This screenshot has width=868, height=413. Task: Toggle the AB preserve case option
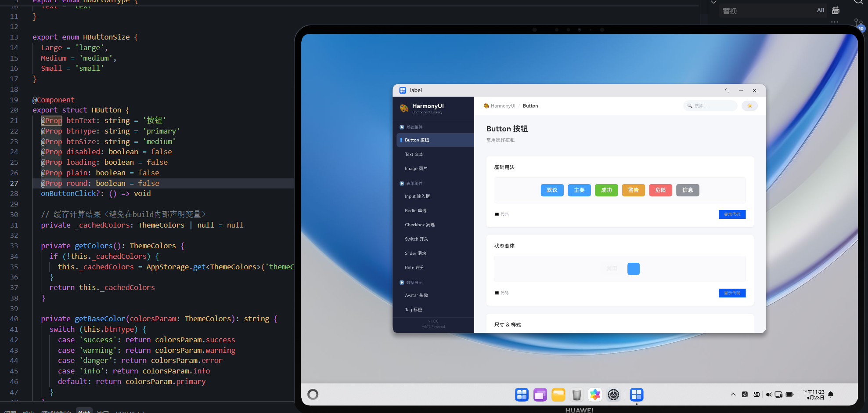point(821,11)
